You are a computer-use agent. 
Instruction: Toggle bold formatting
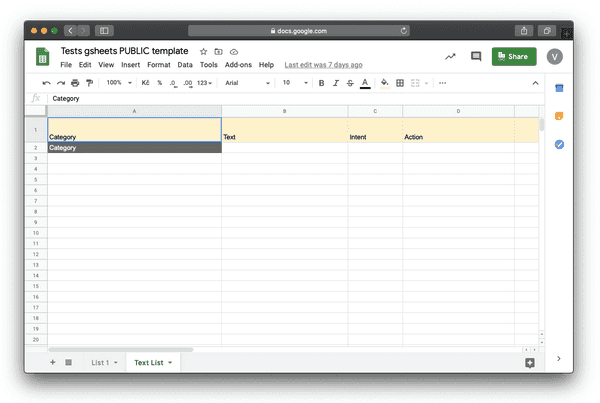pyautogui.click(x=321, y=83)
